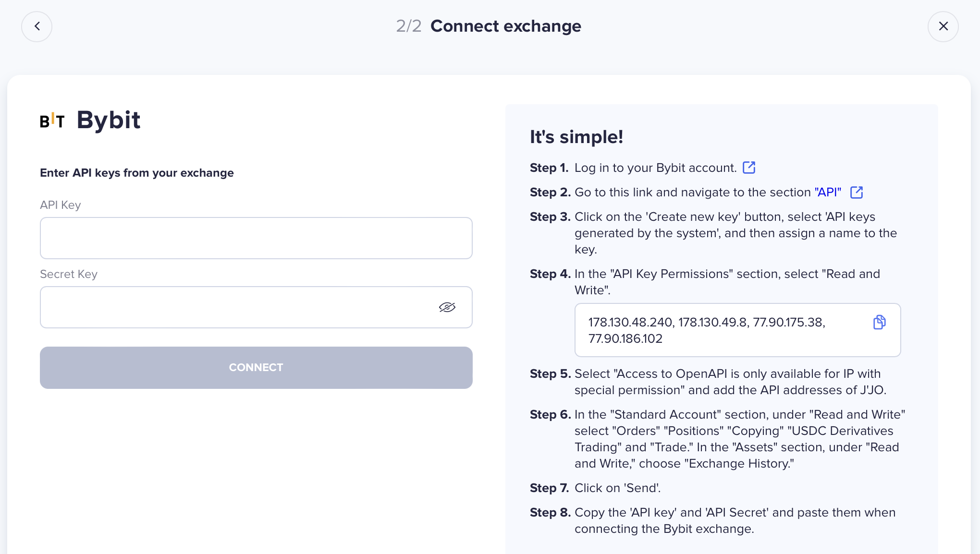Show the Secret Key with the eye icon
Viewport: 980px width, 554px height.
pos(447,307)
